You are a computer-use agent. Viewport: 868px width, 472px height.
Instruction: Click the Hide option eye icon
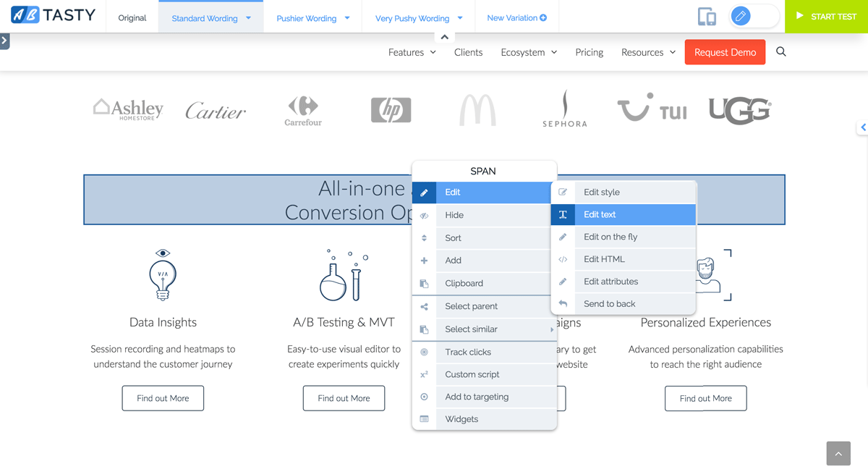click(424, 216)
